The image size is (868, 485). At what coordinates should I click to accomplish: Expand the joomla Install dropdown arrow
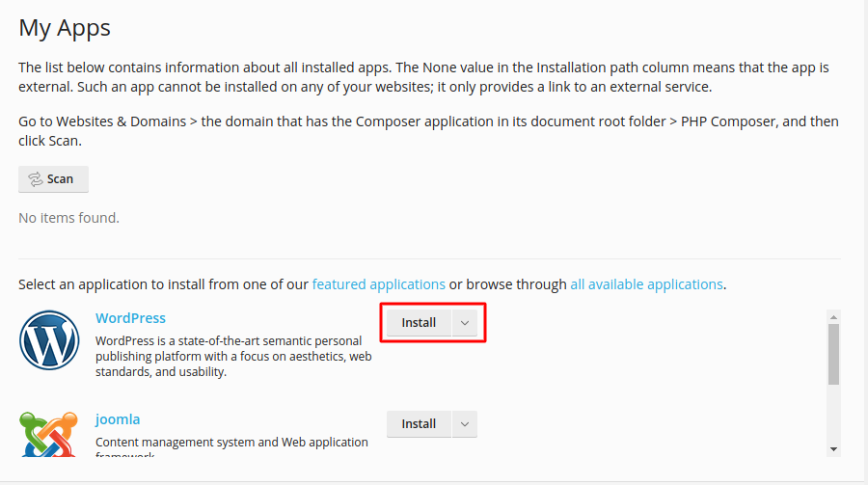click(x=464, y=424)
